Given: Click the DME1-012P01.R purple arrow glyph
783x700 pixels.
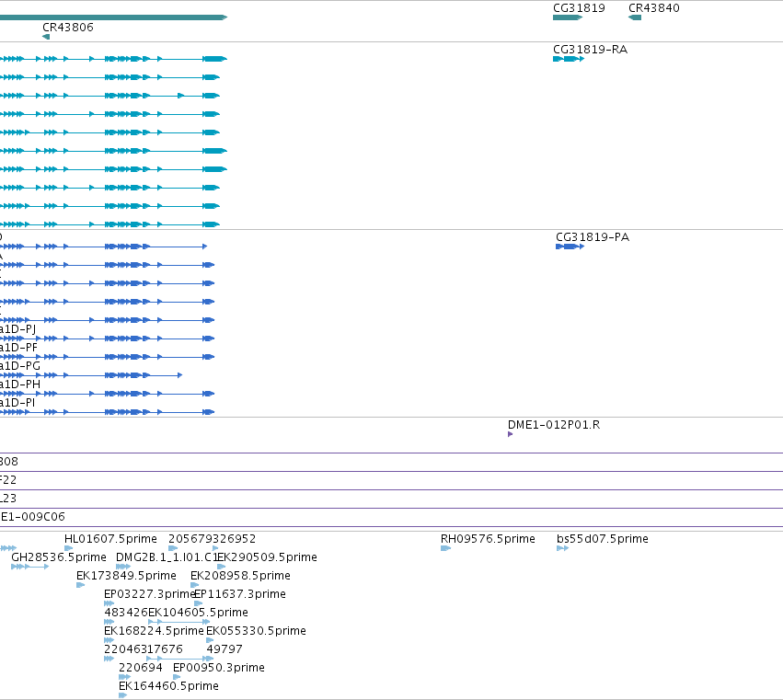Looking at the screenshot, I should (511, 434).
